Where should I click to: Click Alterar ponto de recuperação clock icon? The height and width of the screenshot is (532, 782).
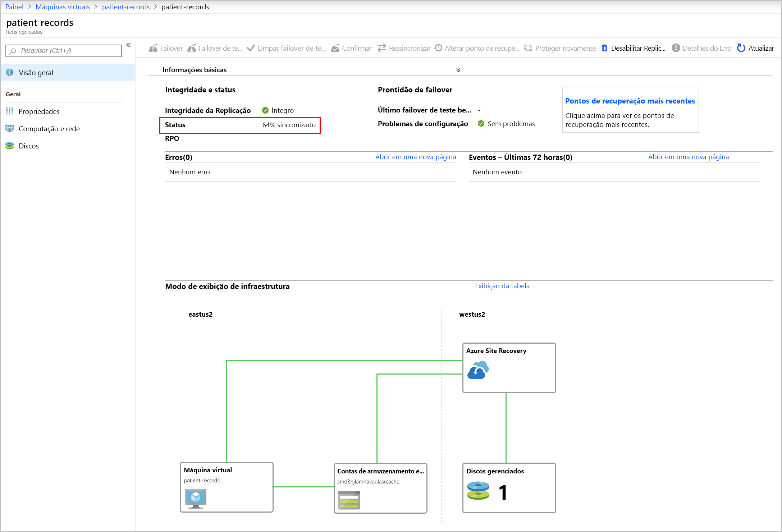(438, 48)
